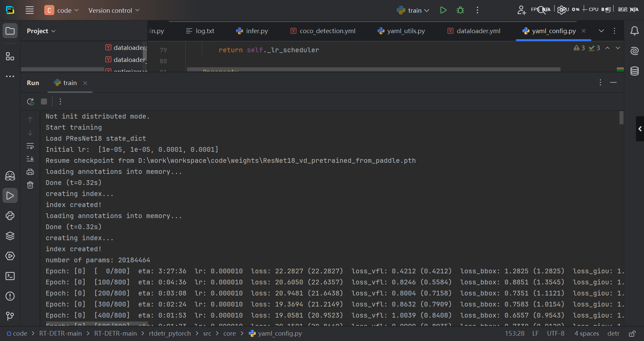The image size is (644, 341).
Task: Expand the collapsed right-side panel arrow
Action: coord(640,129)
